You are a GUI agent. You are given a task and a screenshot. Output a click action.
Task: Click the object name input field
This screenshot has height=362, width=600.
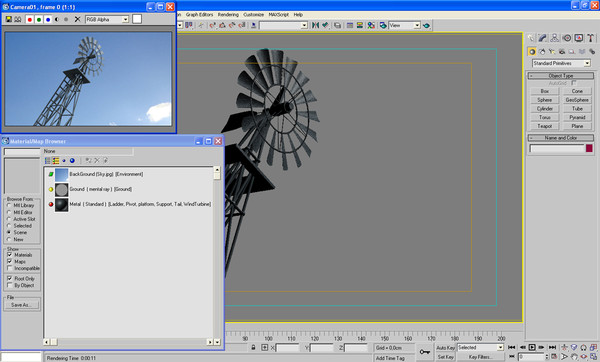pos(557,148)
